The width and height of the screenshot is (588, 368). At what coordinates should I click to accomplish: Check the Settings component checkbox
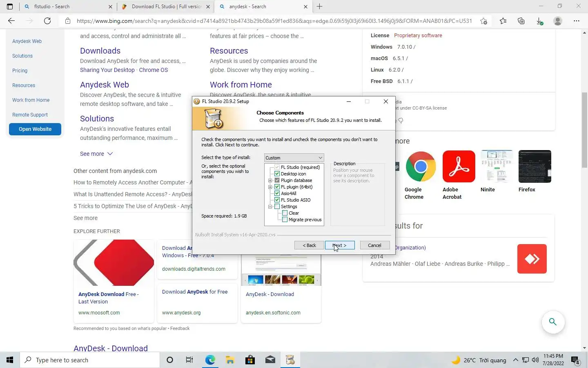click(x=277, y=206)
